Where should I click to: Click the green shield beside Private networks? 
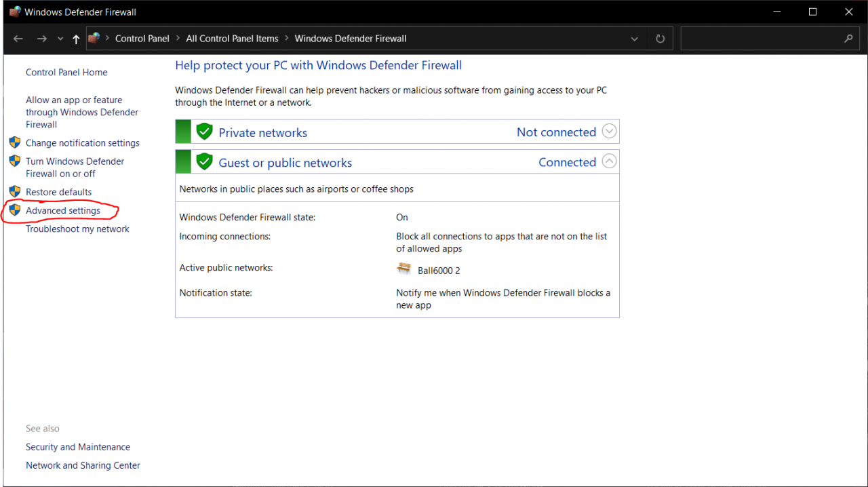[x=204, y=132]
